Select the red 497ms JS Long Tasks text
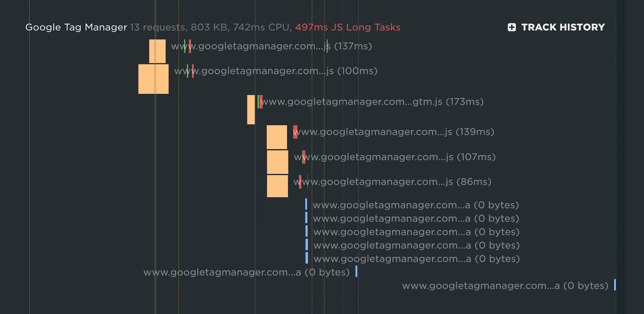Viewport: 644px width, 314px height. pyautogui.click(x=348, y=27)
